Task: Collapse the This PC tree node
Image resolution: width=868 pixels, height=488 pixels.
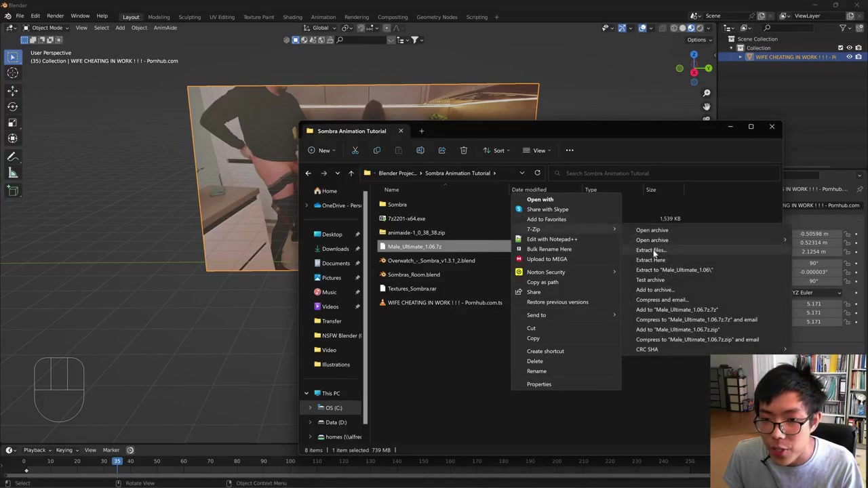Action: click(306, 393)
